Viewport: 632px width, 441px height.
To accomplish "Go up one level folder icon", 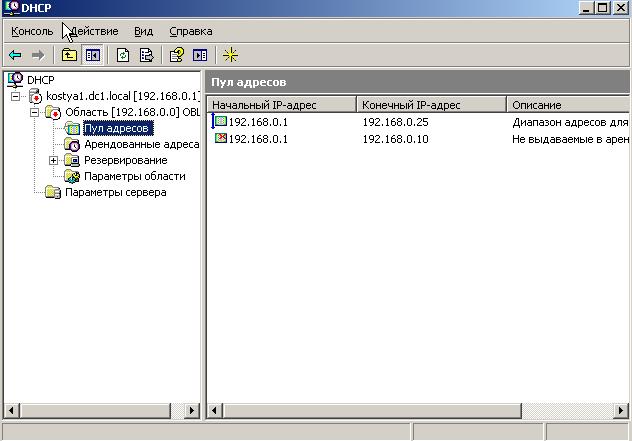I will coord(69,55).
